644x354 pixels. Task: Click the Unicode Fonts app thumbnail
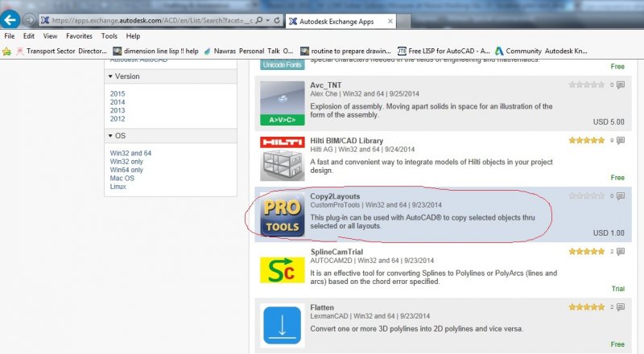pos(283,64)
